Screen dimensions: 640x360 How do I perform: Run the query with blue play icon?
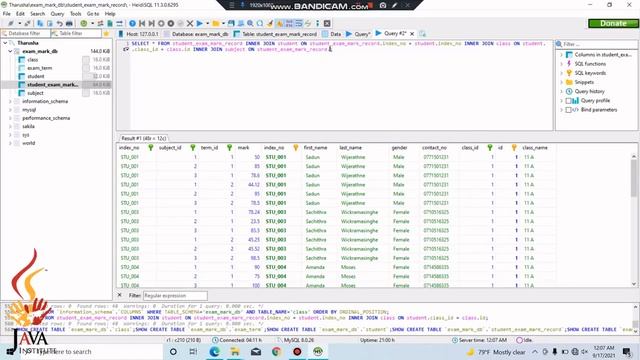(x=199, y=24)
